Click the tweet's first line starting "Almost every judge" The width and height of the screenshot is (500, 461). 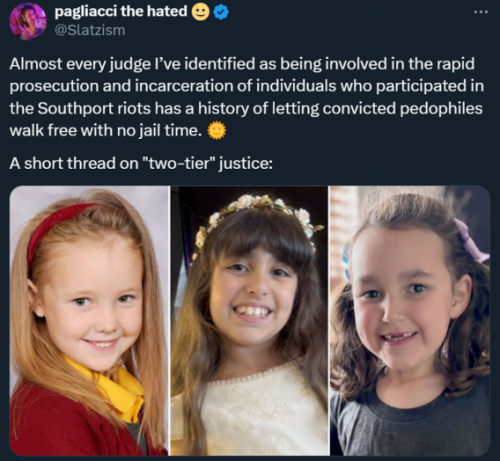pos(242,64)
